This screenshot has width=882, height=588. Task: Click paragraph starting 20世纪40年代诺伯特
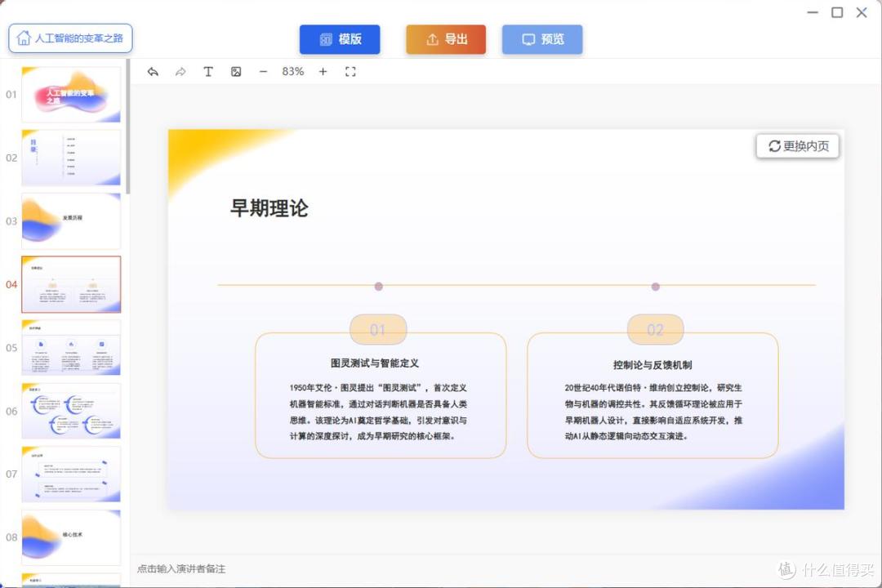653,412
